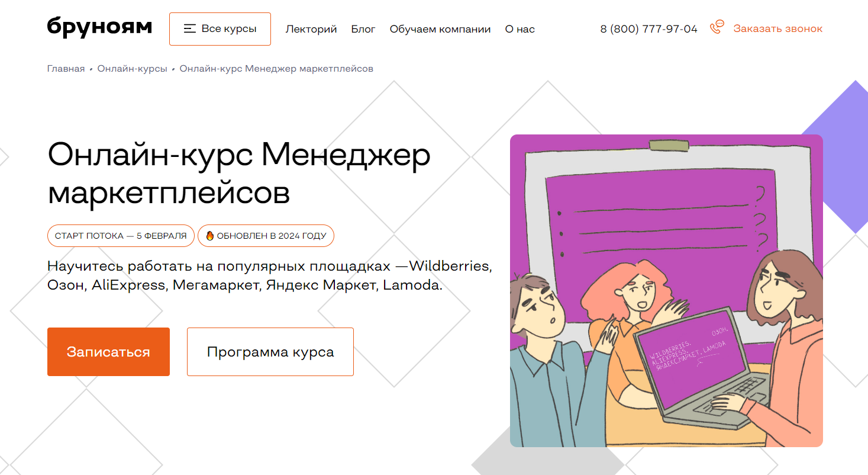Open the Программа курса button

270,352
